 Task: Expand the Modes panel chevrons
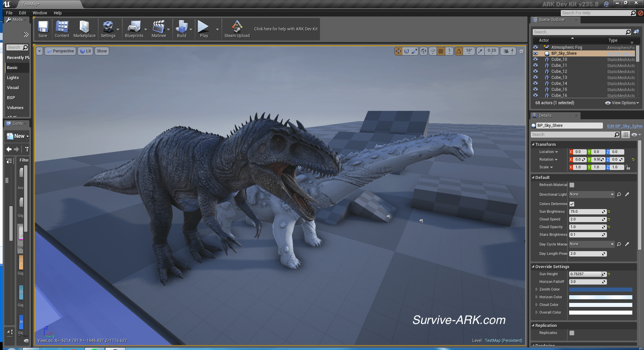[26, 35]
